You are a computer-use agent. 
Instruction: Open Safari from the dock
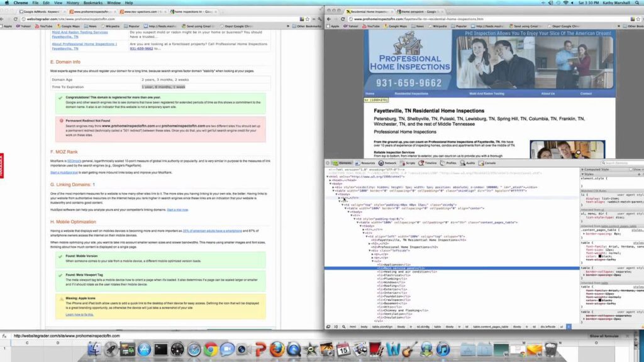tap(194, 349)
